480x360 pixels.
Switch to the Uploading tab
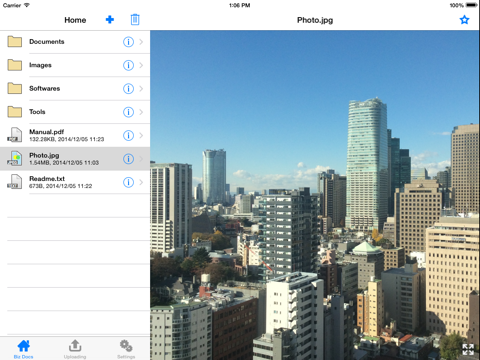pyautogui.click(x=75, y=349)
